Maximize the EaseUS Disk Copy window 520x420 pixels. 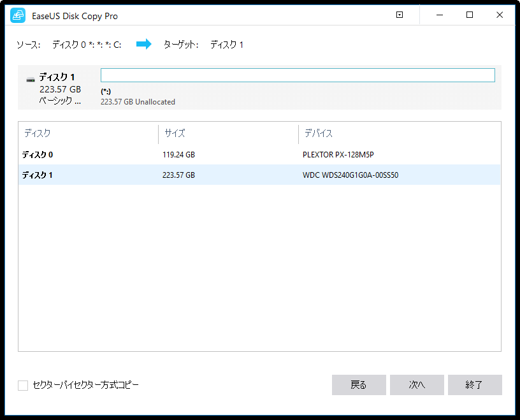point(470,15)
